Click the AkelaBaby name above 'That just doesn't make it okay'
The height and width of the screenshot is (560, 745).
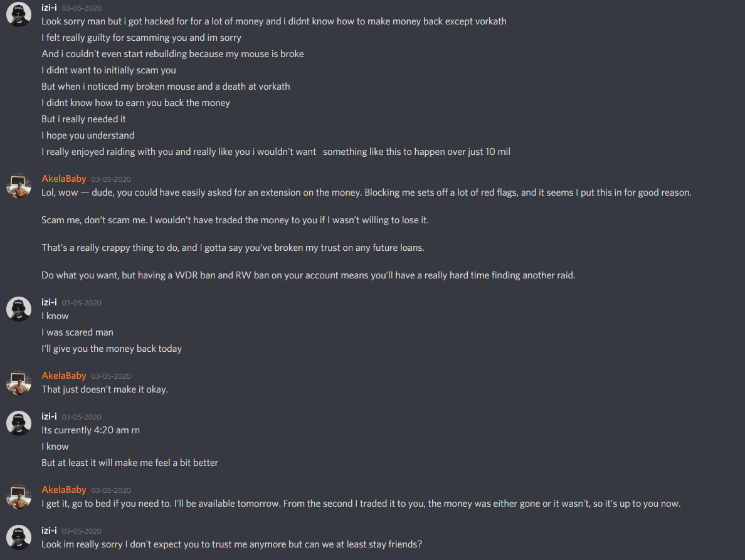coord(64,375)
